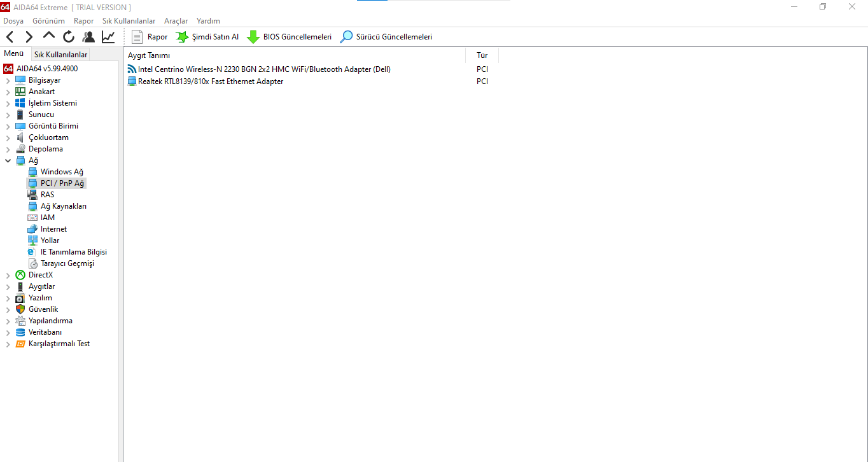
Task: Select the İşletim Sistemi Windows icon
Action: (20, 103)
